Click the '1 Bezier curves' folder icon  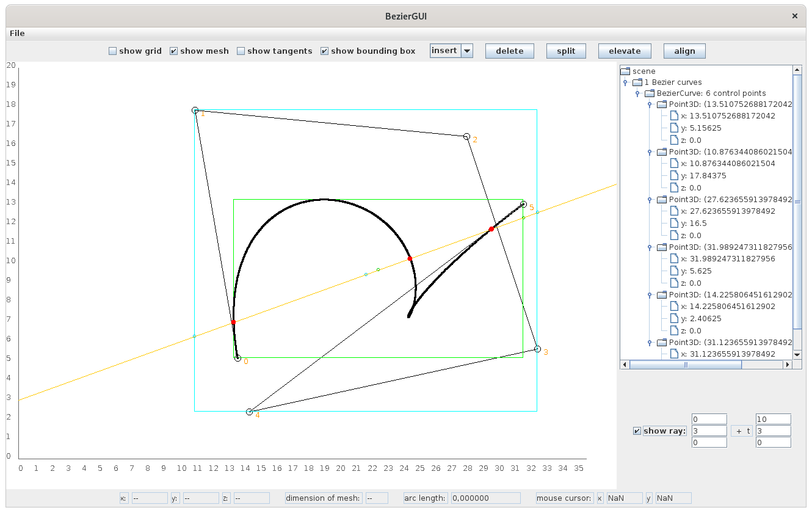point(637,82)
